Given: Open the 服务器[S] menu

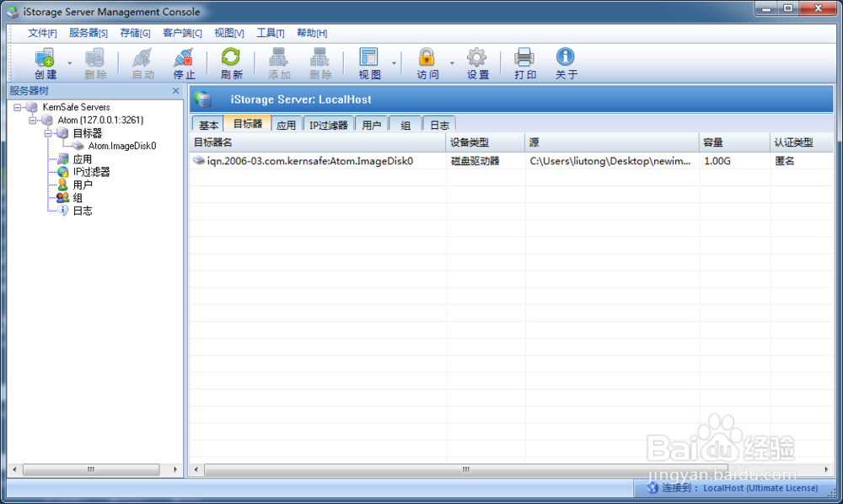Looking at the screenshot, I should pos(89,34).
